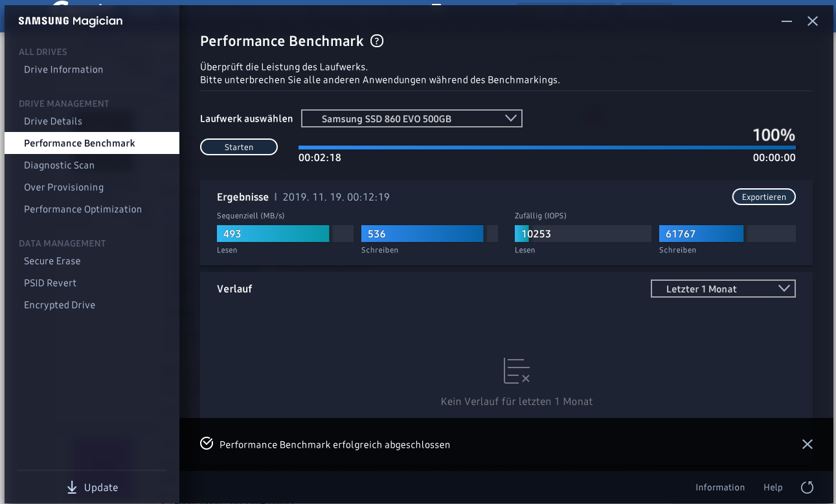Click the Verlauf section heading
This screenshot has height=504, width=836.
pyautogui.click(x=234, y=289)
